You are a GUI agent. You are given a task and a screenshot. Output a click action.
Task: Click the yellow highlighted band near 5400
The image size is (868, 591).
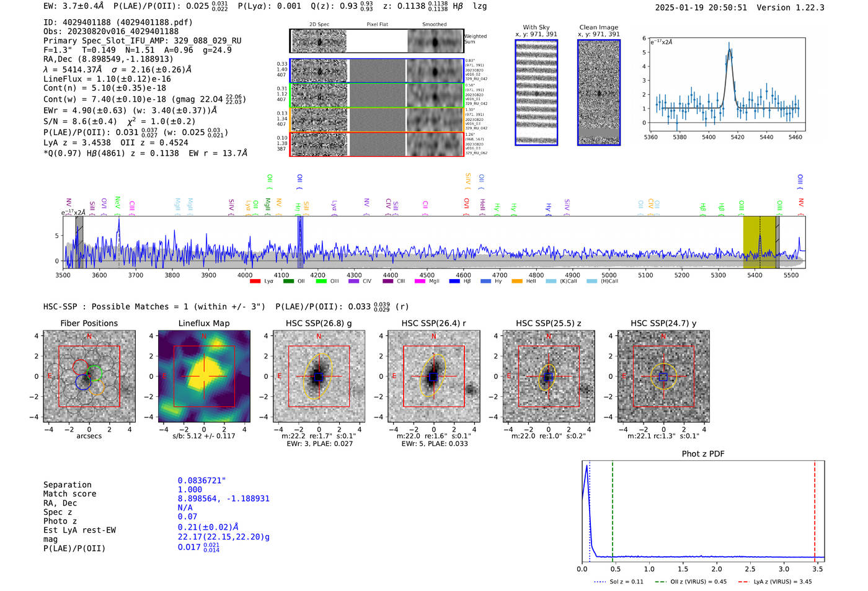click(x=759, y=242)
